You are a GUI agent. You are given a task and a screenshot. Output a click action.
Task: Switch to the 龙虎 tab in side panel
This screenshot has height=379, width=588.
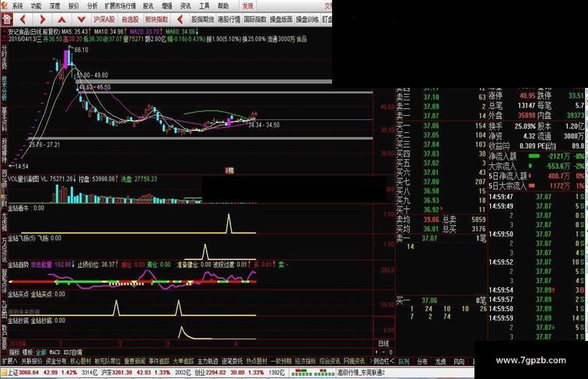coord(441,361)
